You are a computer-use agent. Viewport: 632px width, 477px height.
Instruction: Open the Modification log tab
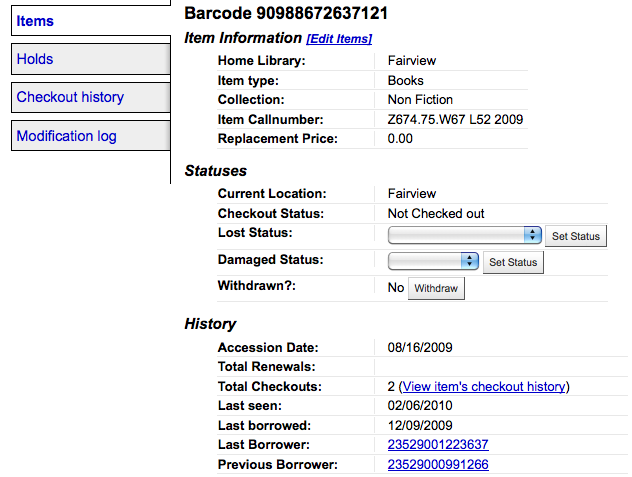[x=66, y=136]
